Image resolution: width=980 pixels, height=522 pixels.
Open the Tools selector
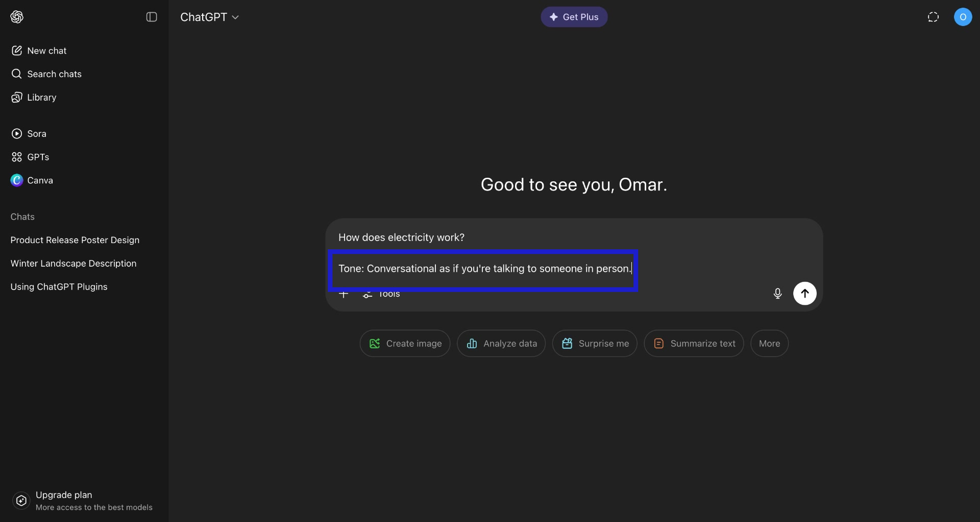tap(382, 294)
